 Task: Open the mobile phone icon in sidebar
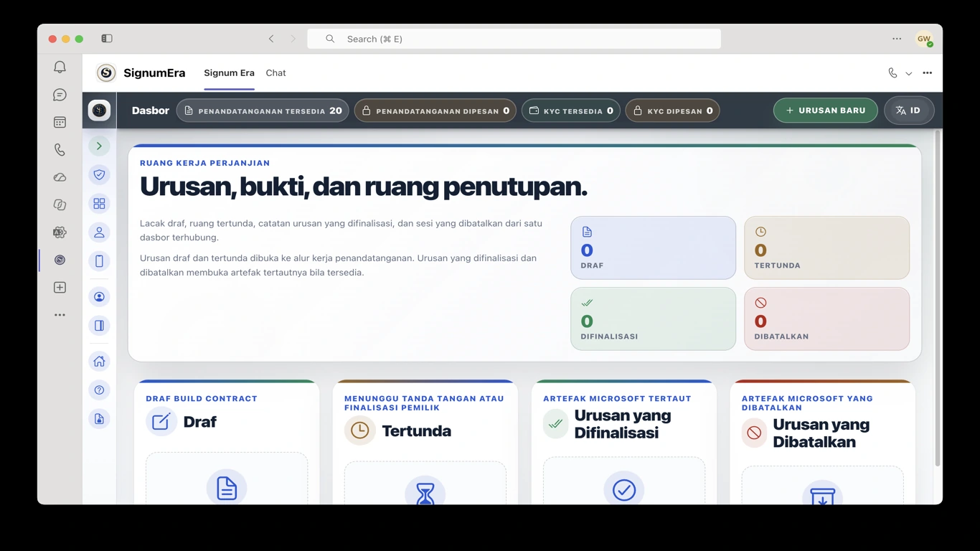(x=99, y=261)
